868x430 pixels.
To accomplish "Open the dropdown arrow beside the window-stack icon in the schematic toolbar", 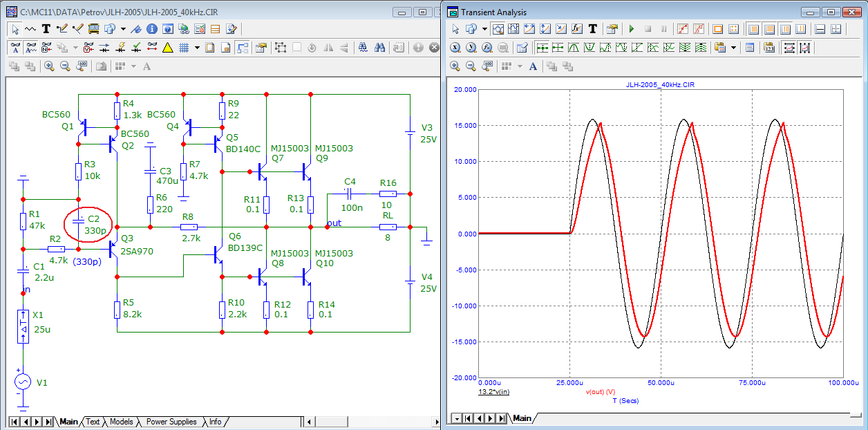I will tap(123, 29).
